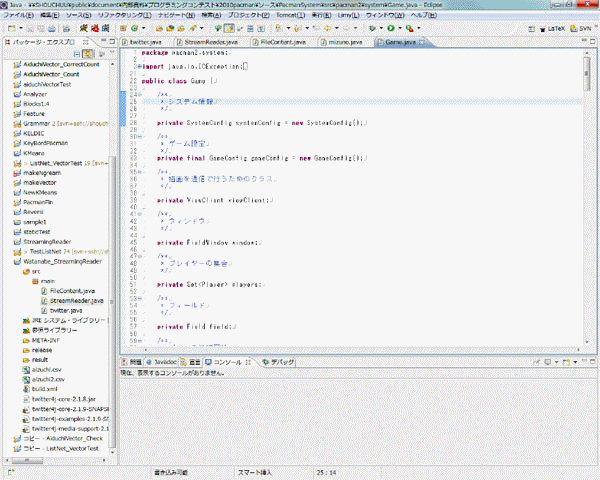Open the Javadoc view tab
600x480 pixels.
pos(159,361)
